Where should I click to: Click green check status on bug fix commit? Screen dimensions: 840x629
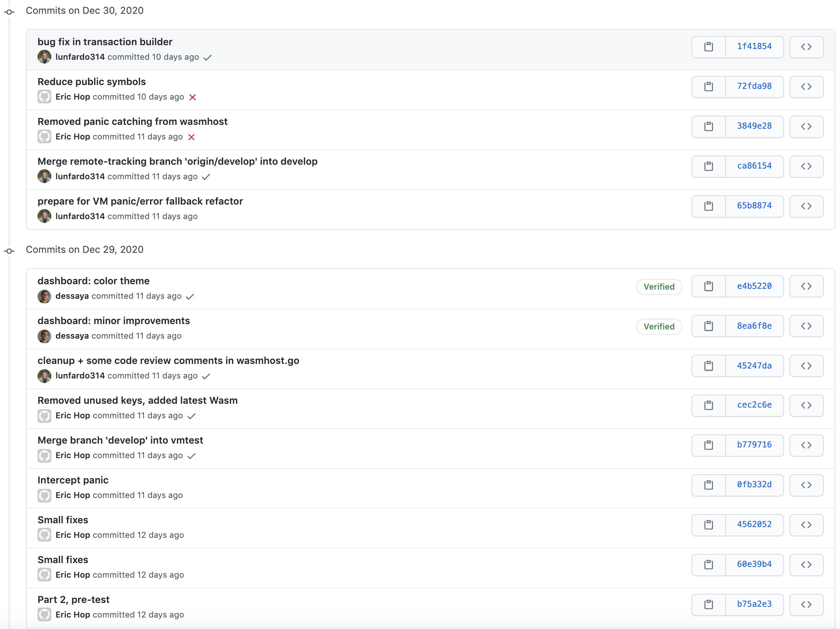click(208, 57)
